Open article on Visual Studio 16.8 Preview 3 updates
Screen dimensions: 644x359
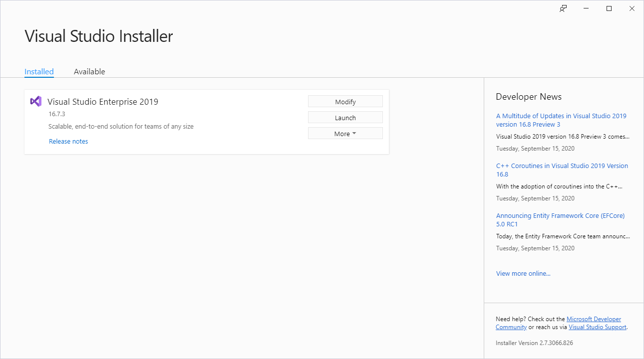561,120
